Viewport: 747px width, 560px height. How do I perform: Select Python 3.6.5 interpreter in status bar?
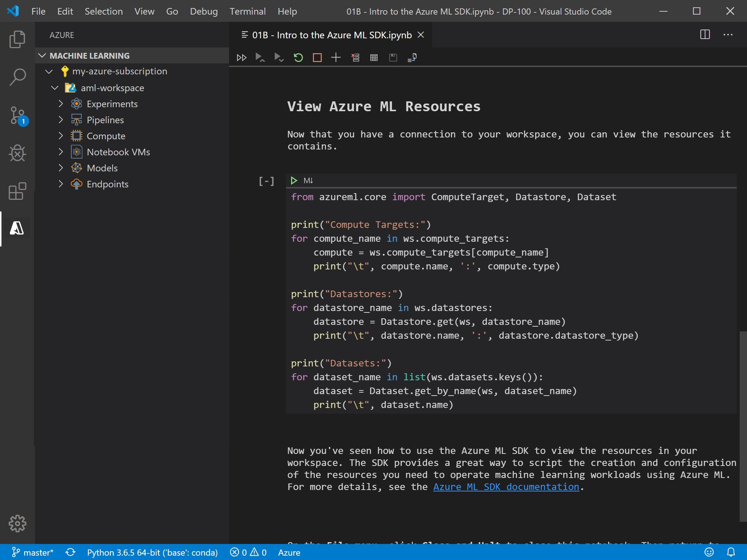coord(152,552)
